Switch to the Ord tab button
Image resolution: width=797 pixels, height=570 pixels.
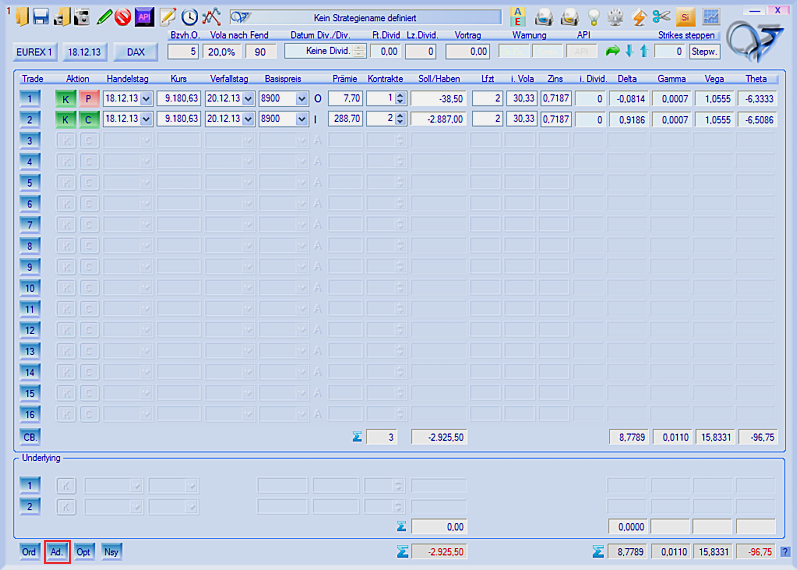[29, 552]
